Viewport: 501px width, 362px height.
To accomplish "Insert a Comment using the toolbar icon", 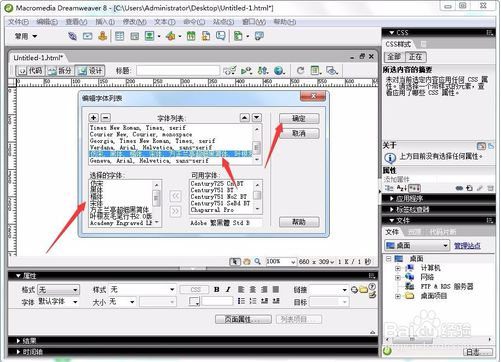I will [x=220, y=36].
